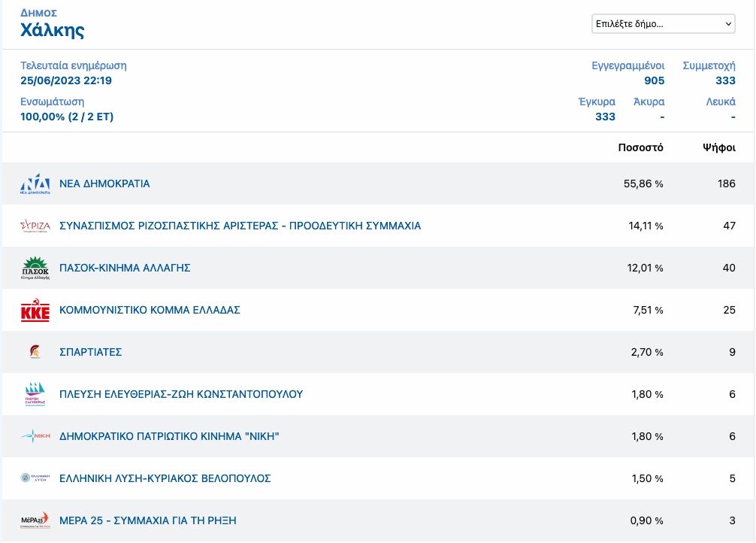Click the 'Έγκυρα' label
The width and height of the screenshot is (756, 543).
[597, 102]
